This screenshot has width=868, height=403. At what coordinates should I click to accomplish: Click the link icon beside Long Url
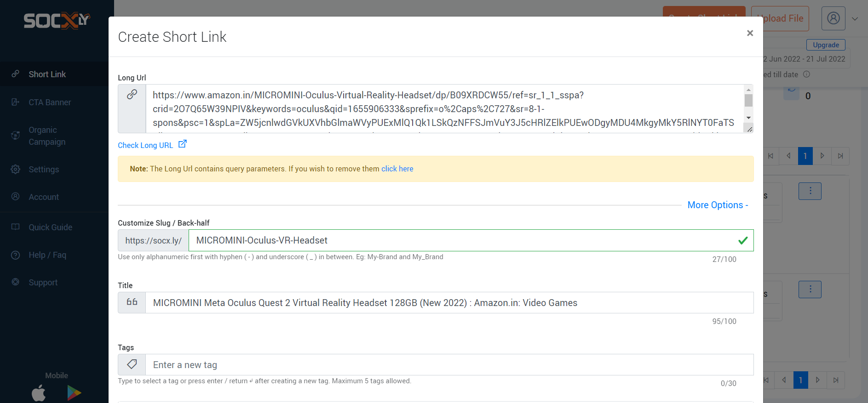click(x=132, y=95)
